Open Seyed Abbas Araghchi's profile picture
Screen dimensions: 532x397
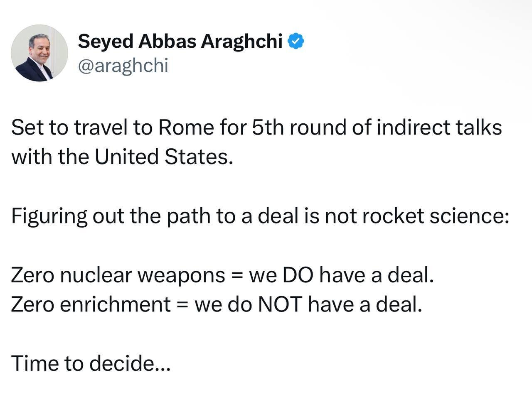point(39,53)
